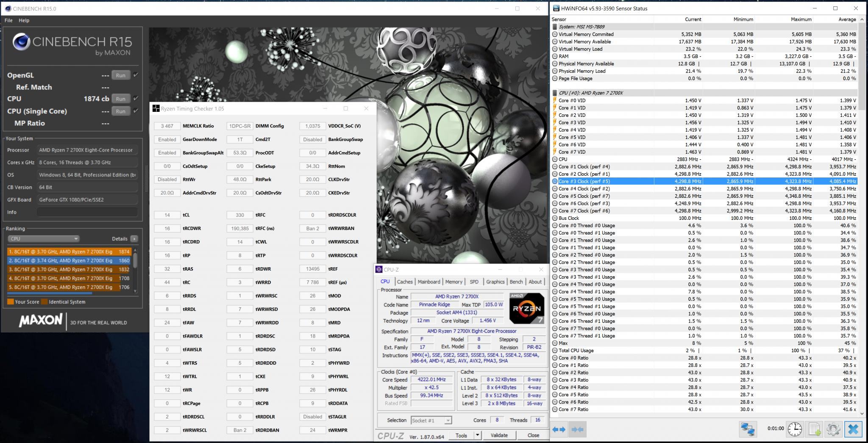Click the ranking list scroll-down arrow

[x=135, y=291]
